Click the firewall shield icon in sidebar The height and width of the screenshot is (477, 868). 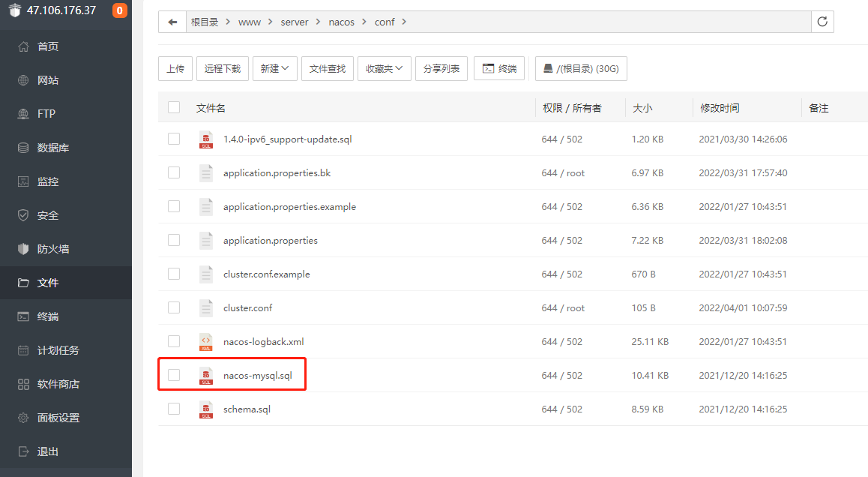click(23, 249)
